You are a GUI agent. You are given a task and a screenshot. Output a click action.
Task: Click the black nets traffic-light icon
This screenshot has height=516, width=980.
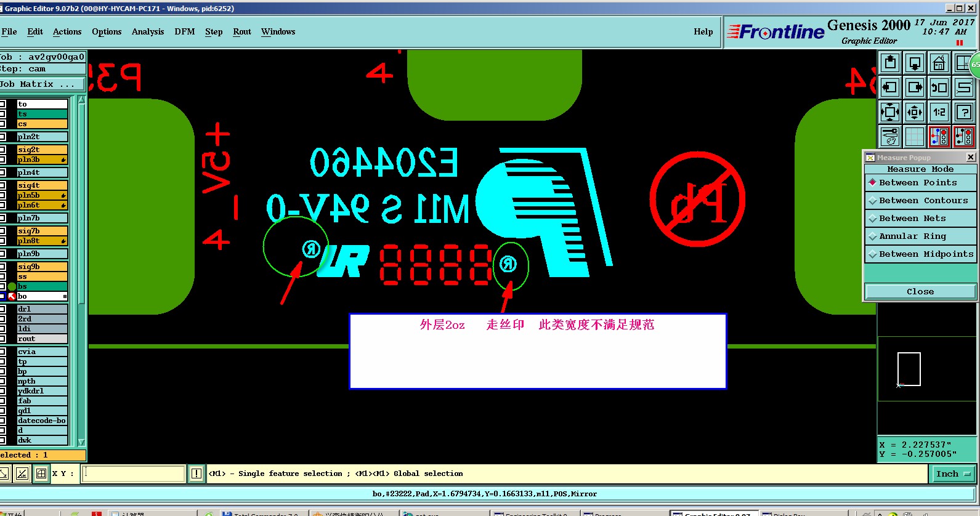click(964, 137)
